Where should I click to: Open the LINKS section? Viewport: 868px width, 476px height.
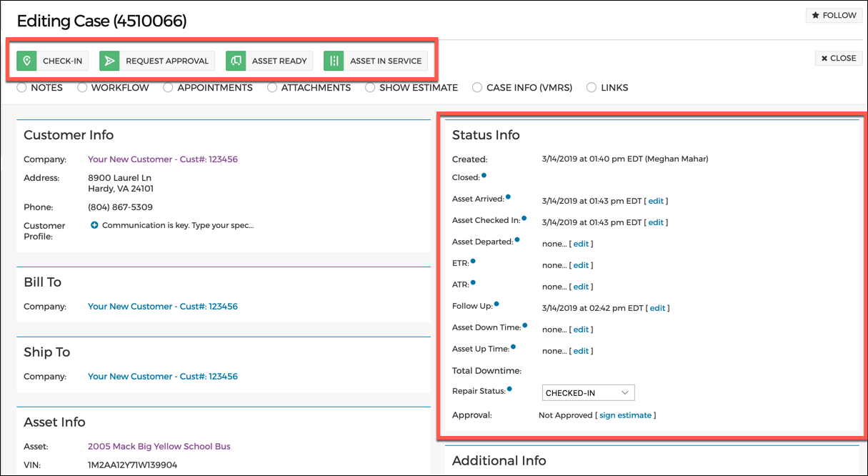[592, 87]
